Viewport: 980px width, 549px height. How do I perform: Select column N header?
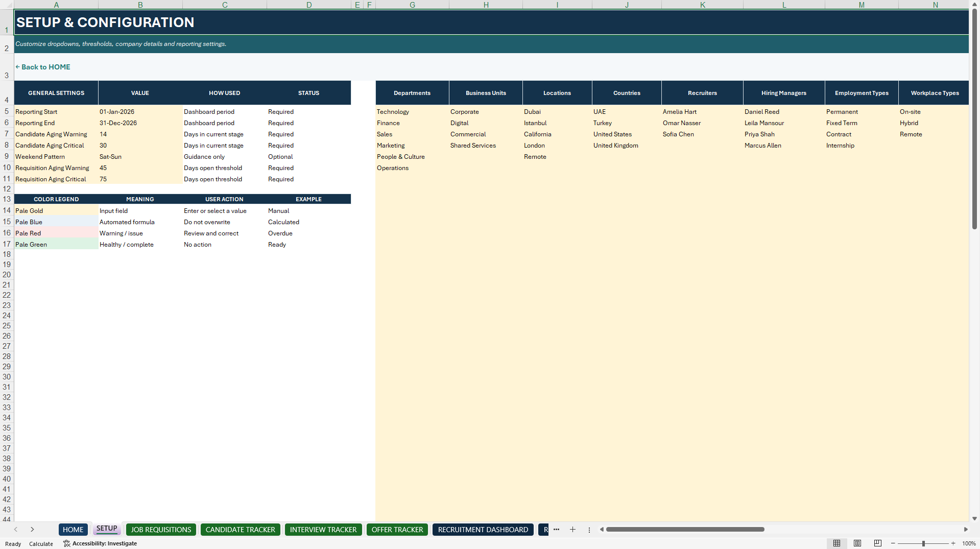coord(935,5)
